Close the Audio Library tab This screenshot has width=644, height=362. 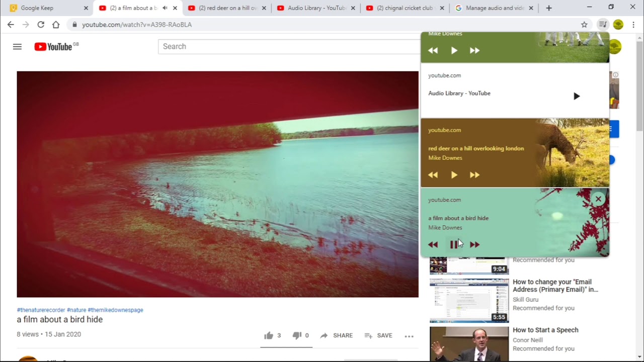[x=353, y=8]
